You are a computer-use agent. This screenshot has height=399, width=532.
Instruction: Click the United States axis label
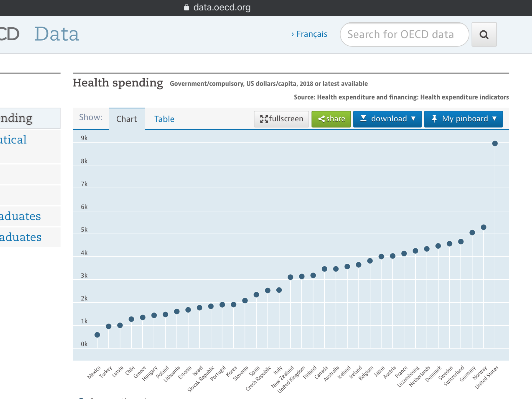[x=487, y=377]
